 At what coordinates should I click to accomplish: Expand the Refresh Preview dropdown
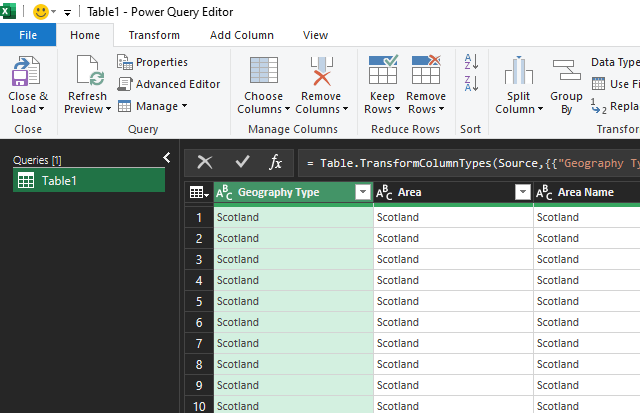pos(108,109)
